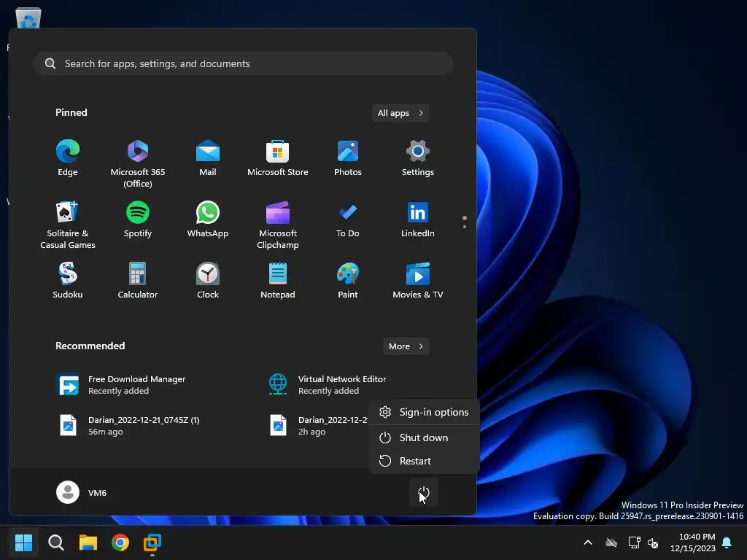Open the Clock app

(208, 281)
